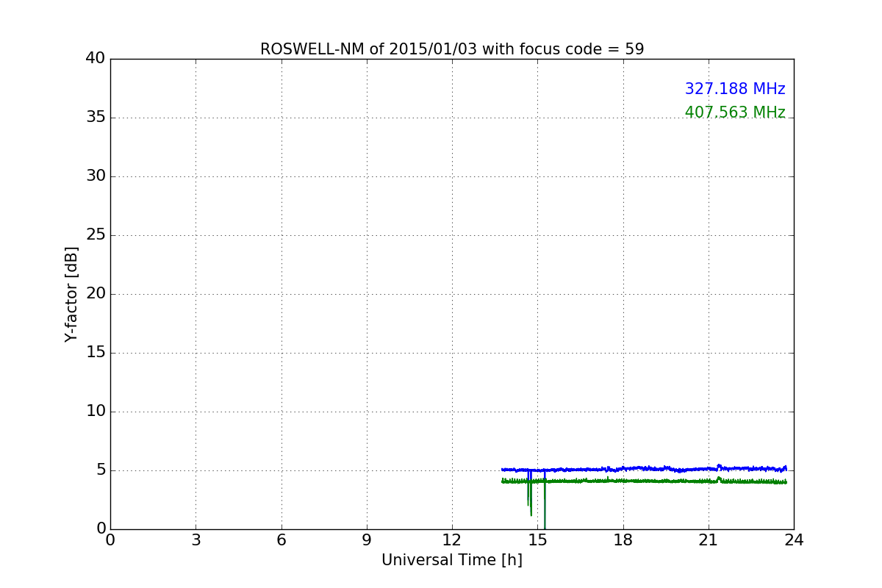Click the x-axis tick label 21
Screen dimensions: 882x588
[709, 540]
